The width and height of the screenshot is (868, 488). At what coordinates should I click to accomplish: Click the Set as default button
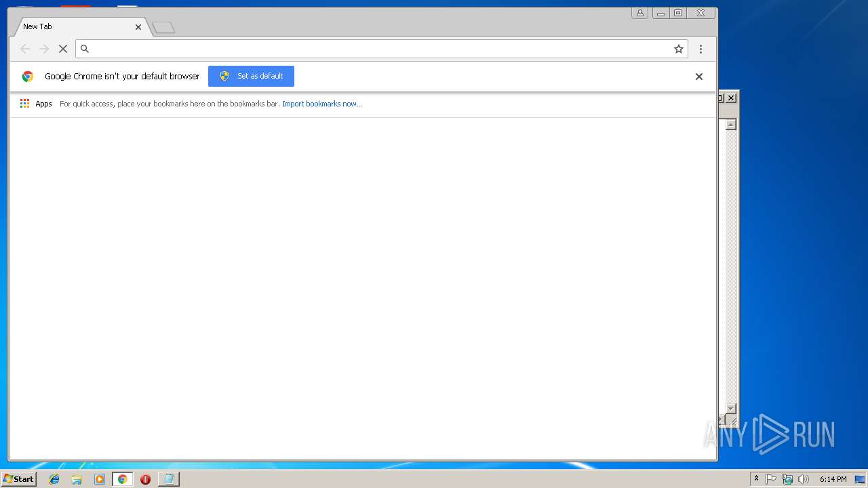click(251, 76)
